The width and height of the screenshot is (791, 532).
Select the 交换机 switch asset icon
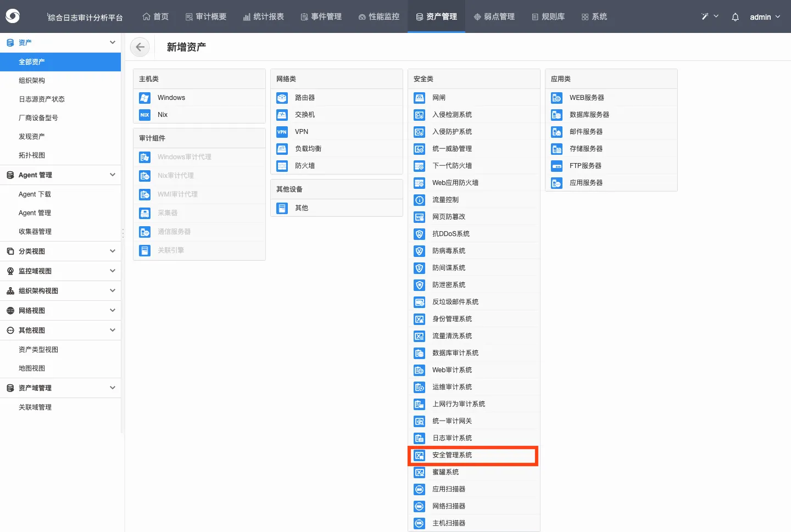click(x=305, y=114)
